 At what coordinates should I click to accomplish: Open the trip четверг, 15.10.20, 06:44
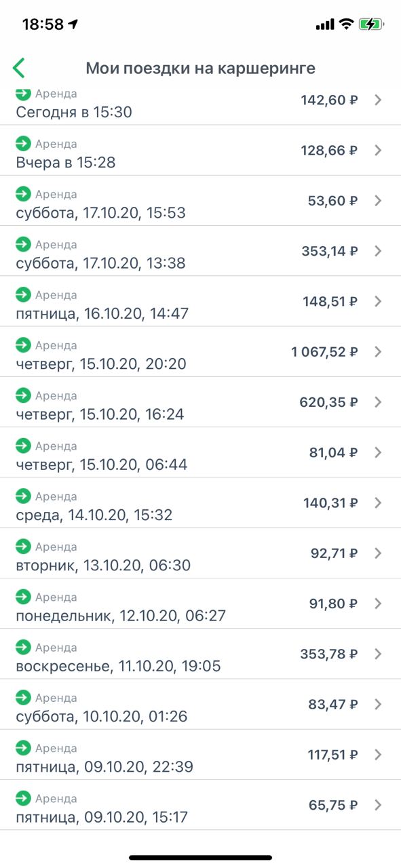point(200,452)
